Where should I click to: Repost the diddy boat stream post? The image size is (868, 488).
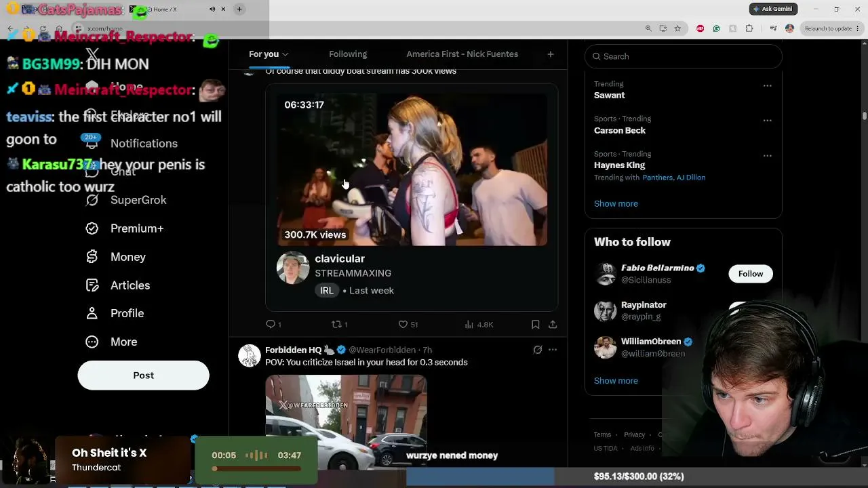pos(339,325)
